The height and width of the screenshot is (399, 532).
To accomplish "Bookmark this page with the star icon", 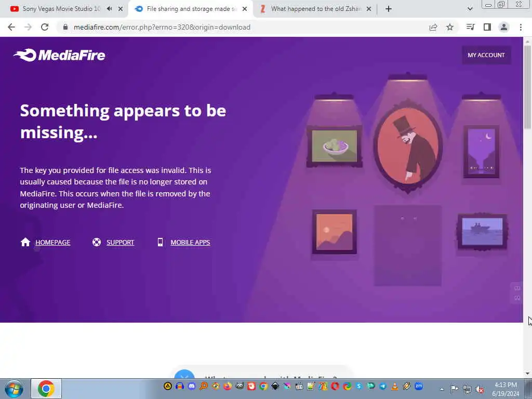I will (x=450, y=27).
